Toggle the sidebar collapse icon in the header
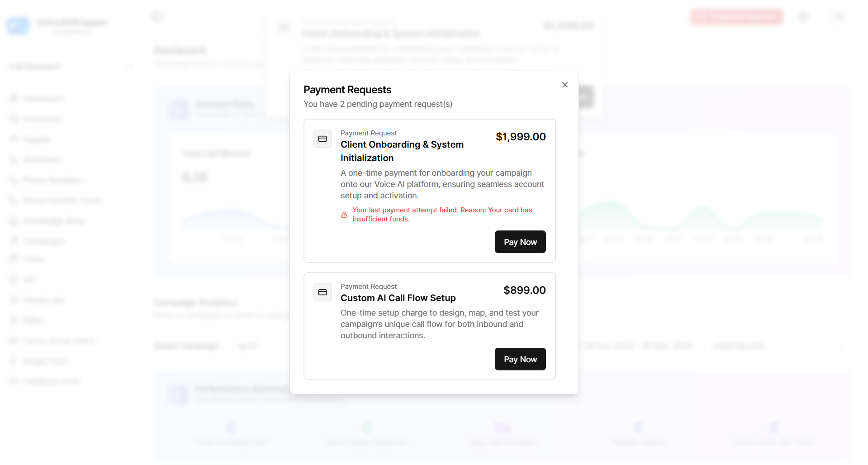This screenshot has height=465, width=868. coord(157,17)
